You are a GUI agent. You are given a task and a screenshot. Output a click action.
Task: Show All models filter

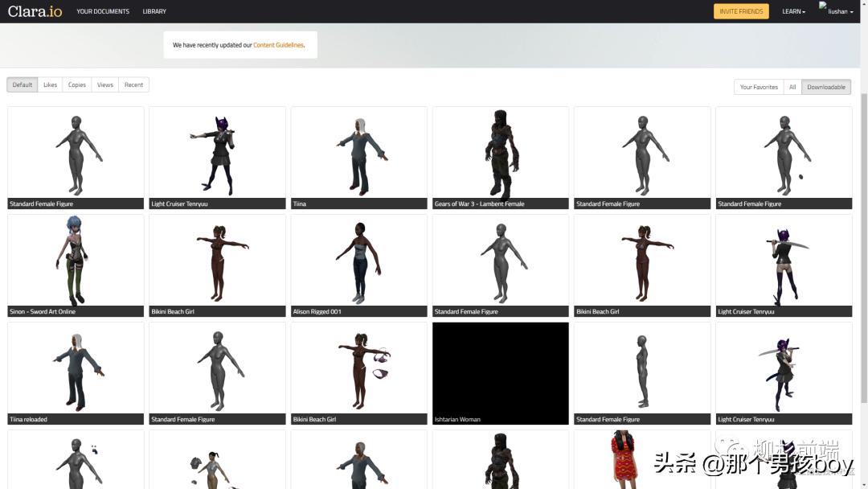tap(792, 87)
